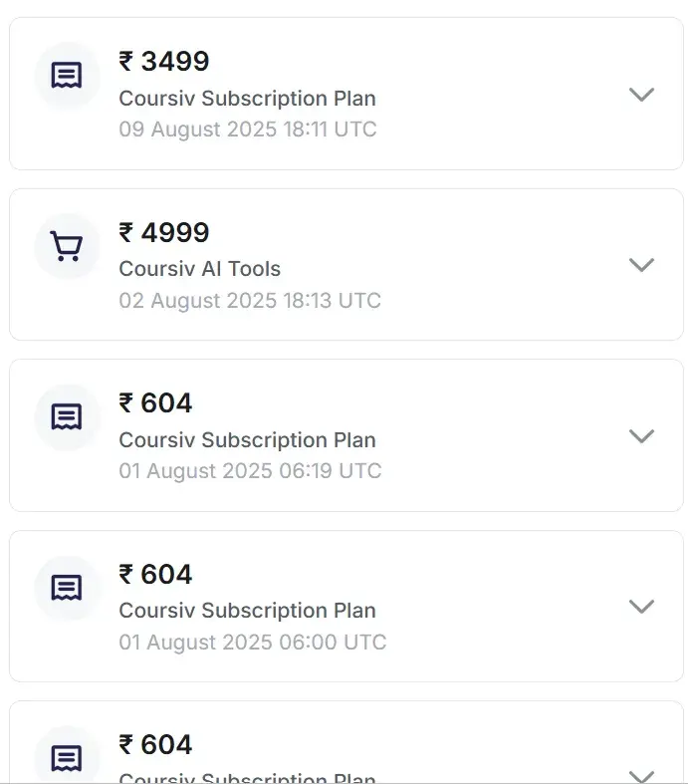Click the date 01 August 2025 06:19 UTC

[x=250, y=470]
